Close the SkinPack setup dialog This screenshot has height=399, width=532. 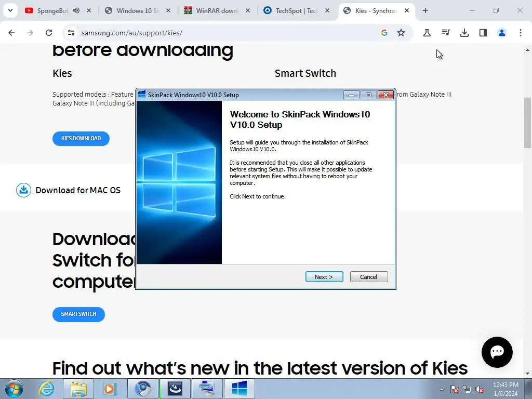(385, 95)
